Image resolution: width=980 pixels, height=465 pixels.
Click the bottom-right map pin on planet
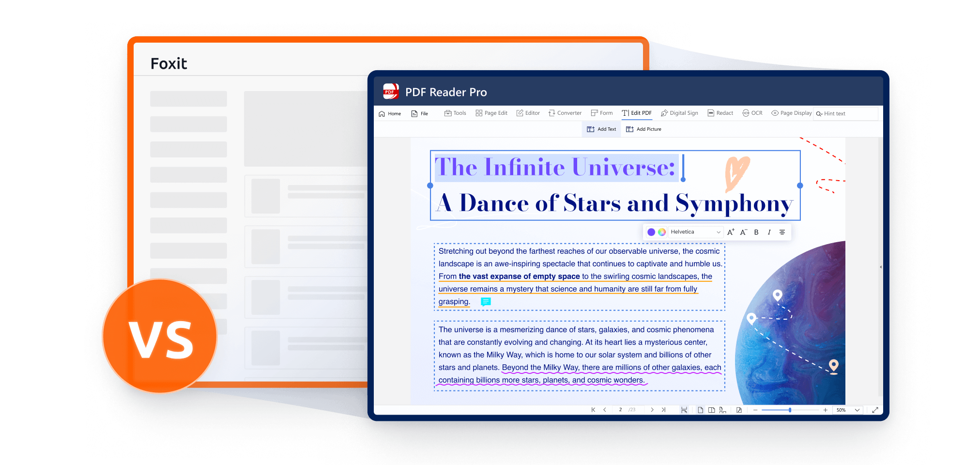[833, 367]
